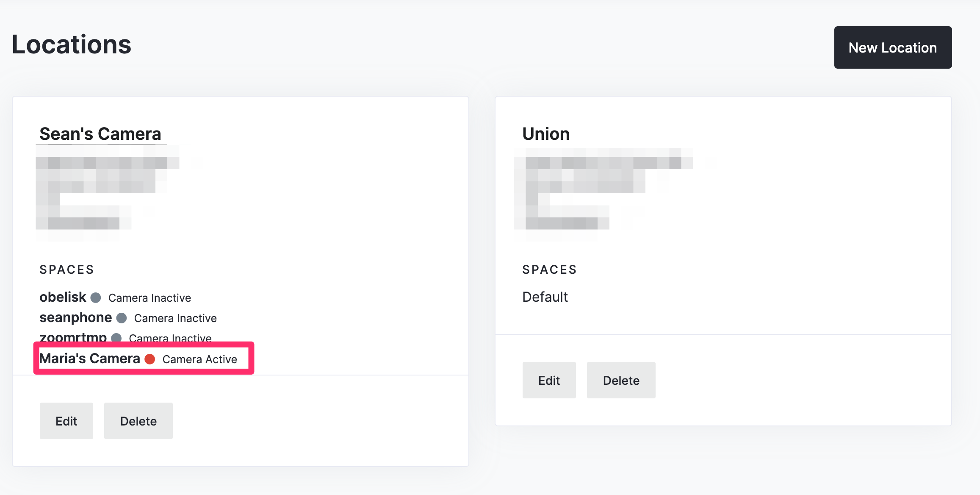
Task: Delete the Union location
Action: (x=621, y=380)
